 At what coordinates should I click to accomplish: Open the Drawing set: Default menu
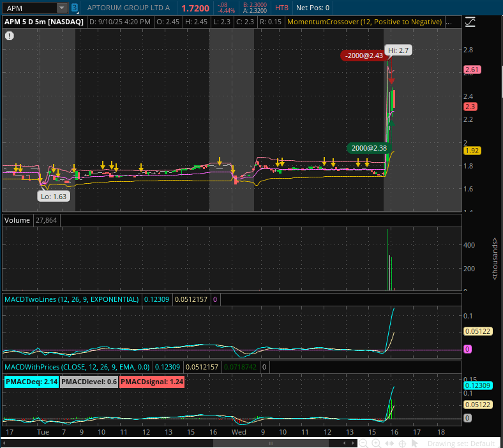[x=461, y=443]
